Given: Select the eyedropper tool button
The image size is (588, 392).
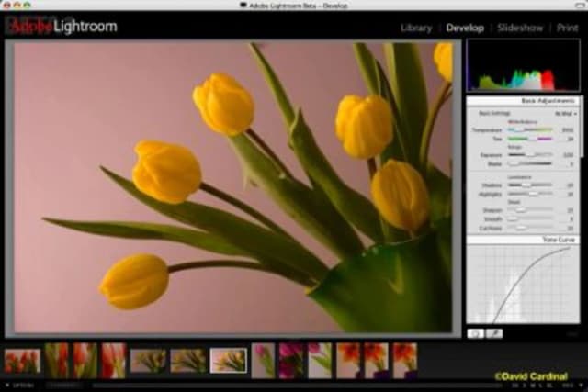Looking at the screenshot, I should coord(494,333).
